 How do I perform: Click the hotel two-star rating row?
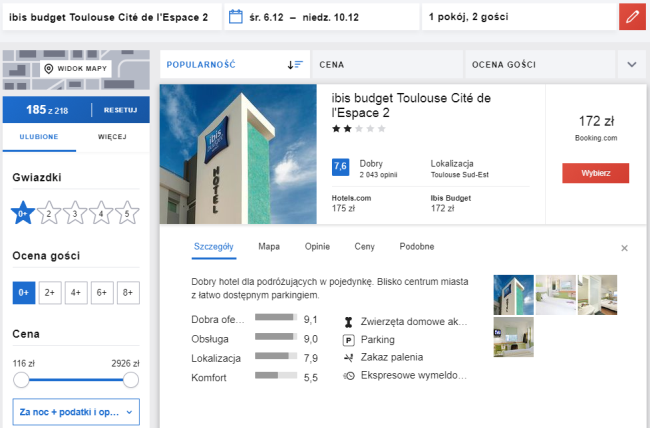pyautogui.click(x=359, y=129)
